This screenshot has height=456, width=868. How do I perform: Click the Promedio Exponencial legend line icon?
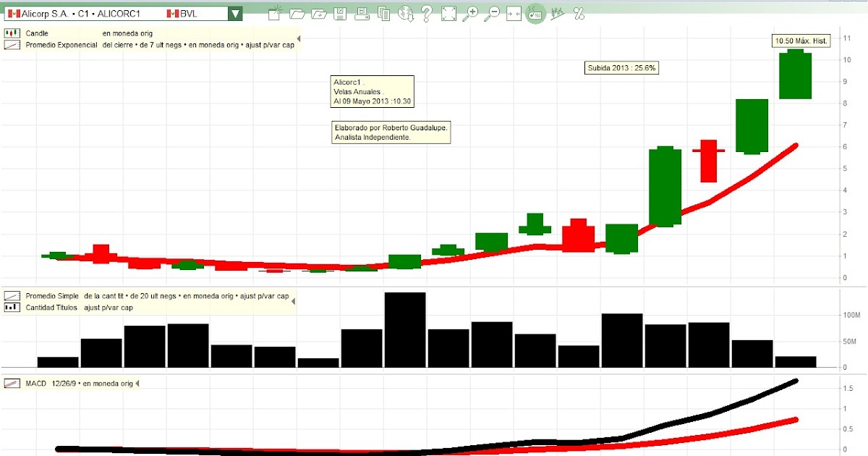12,45
